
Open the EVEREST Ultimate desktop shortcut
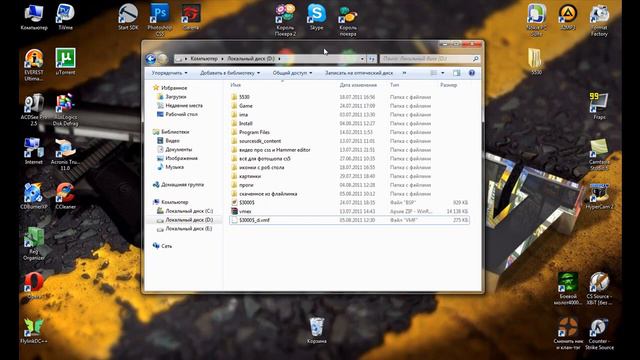tap(33, 64)
